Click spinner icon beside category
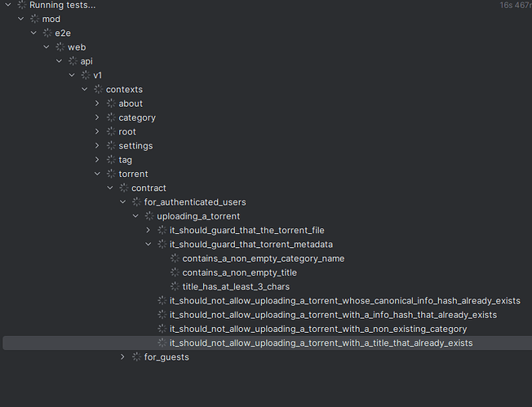532x407 pixels. (111, 117)
